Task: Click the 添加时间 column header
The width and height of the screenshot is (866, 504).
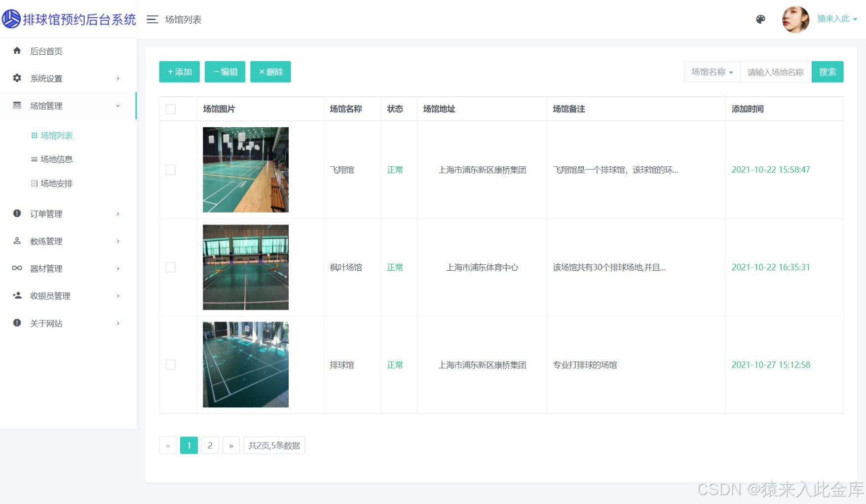Action: click(748, 109)
